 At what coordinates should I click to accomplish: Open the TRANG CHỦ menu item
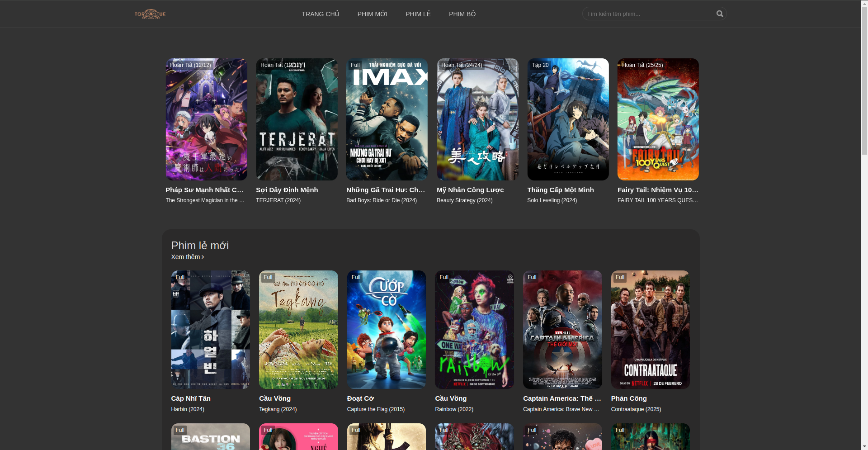(x=320, y=14)
